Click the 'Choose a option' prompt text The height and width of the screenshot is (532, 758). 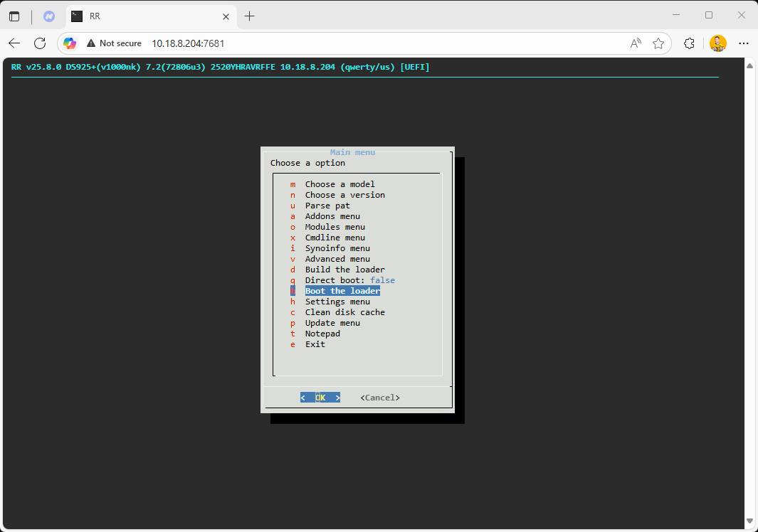[307, 163]
